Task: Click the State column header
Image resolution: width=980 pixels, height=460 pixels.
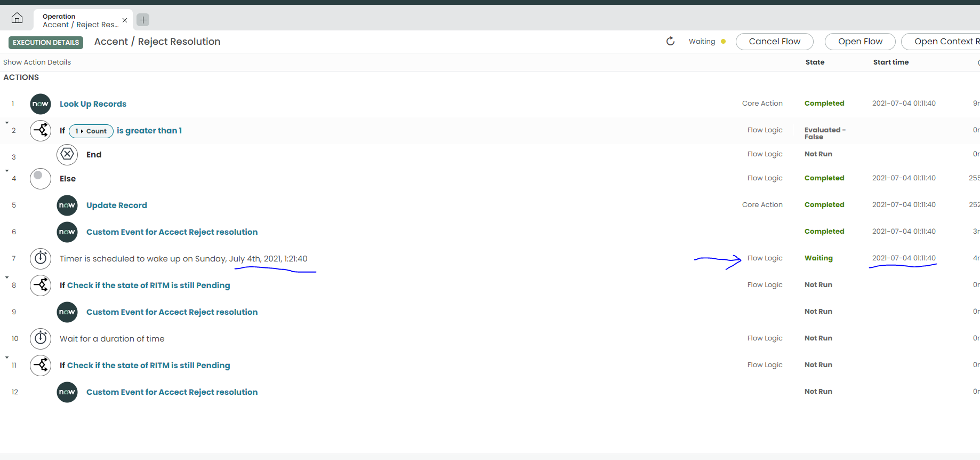Action: (x=815, y=62)
